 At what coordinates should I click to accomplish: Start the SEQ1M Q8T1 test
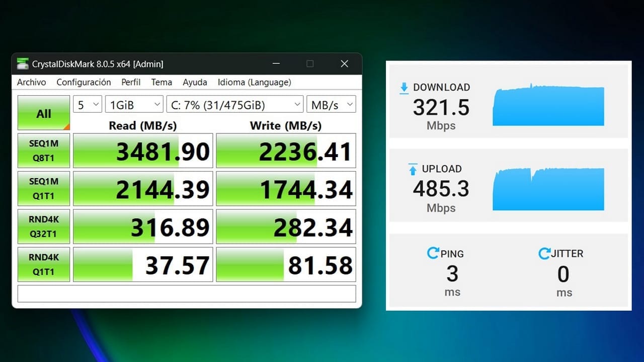point(44,151)
